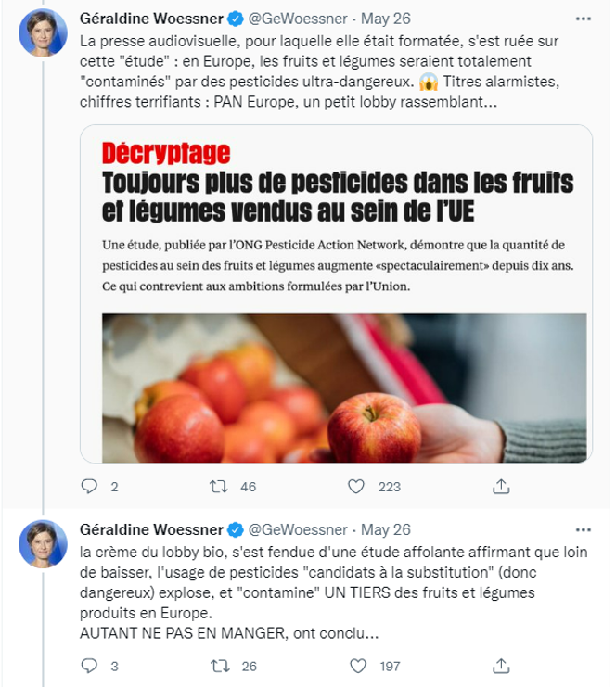Open Géraldine Woessner's avatar on first tweet
The height and width of the screenshot is (687, 616).
pyautogui.click(x=43, y=33)
